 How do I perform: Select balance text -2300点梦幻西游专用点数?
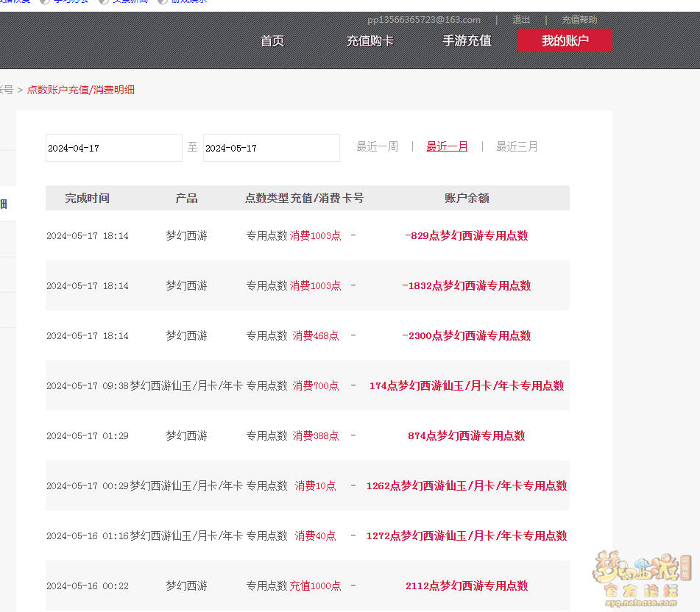coord(467,335)
